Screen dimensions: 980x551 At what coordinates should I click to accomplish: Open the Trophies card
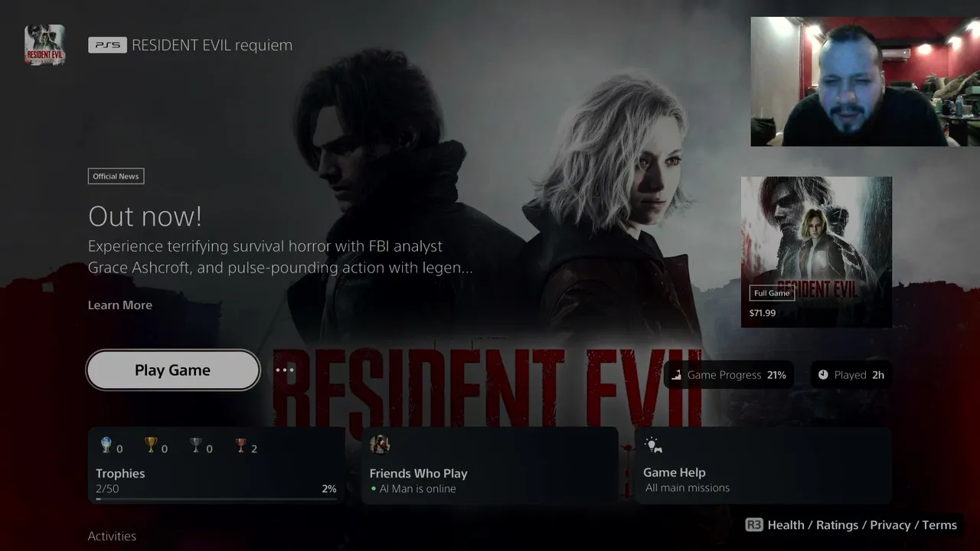pyautogui.click(x=216, y=465)
